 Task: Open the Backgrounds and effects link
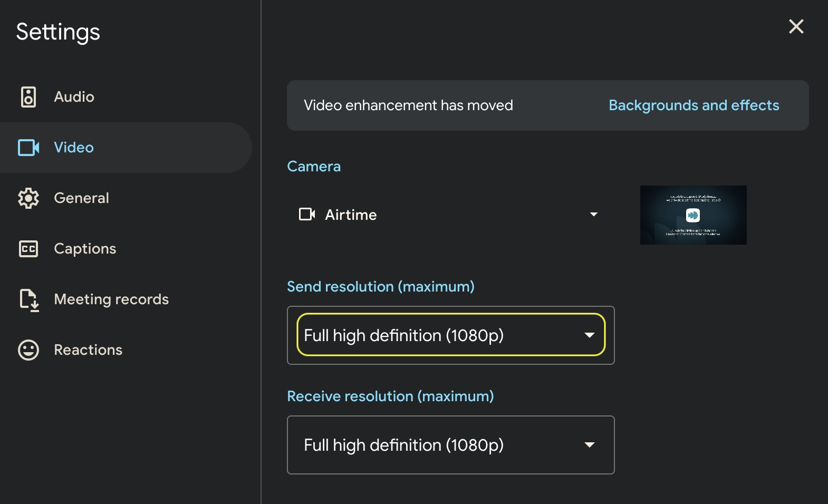pyautogui.click(x=694, y=105)
